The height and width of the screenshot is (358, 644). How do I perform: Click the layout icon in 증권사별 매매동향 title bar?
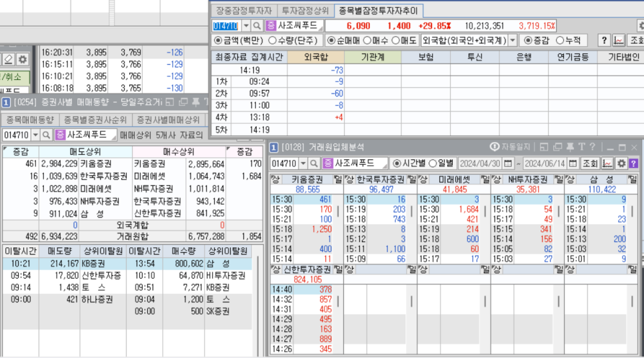(170, 102)
